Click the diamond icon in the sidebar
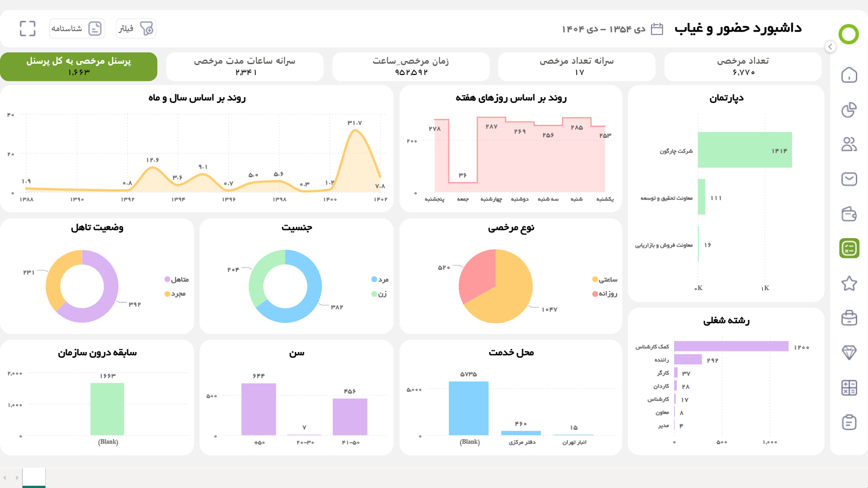The width and height of the screenshot is (868, 488). pyautogui.click(x=850, y=352)
